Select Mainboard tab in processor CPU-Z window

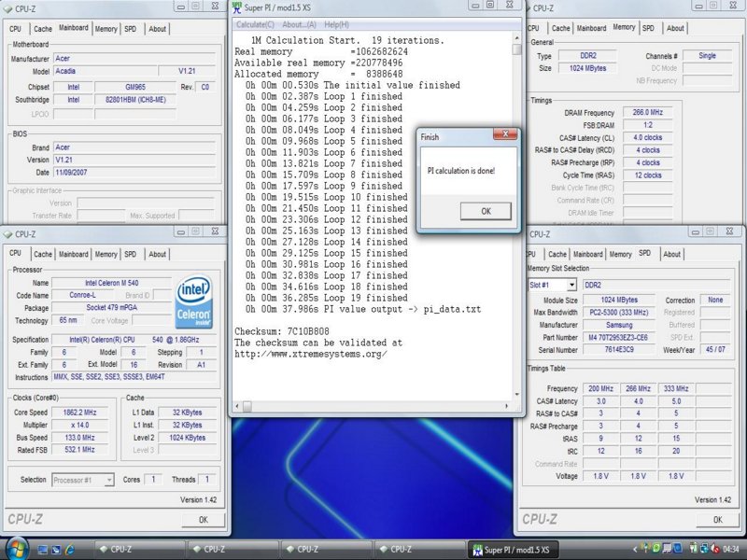pyautogui.click(x=74, y=254)
